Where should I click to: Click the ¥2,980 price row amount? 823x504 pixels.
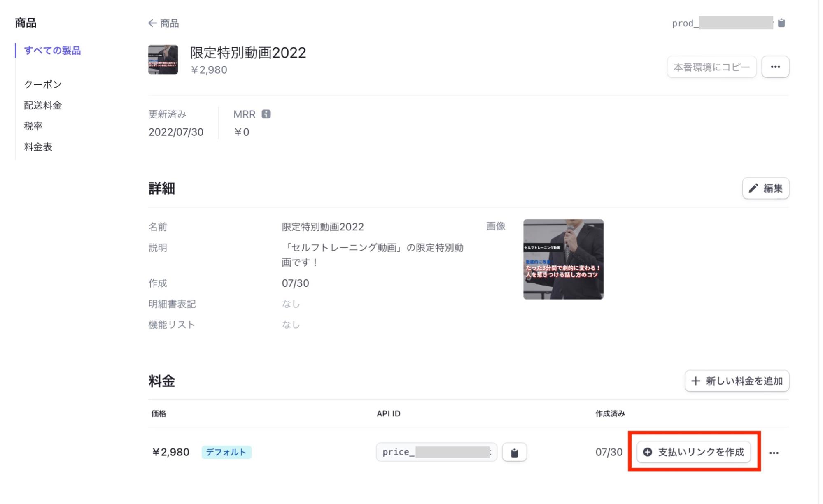[170, 452]
